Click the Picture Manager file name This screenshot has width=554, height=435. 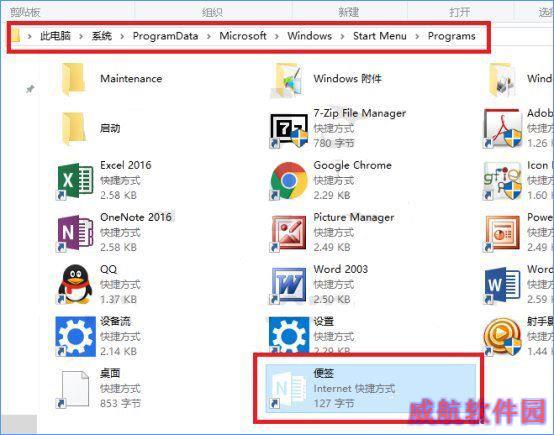(x=354, y=217)
